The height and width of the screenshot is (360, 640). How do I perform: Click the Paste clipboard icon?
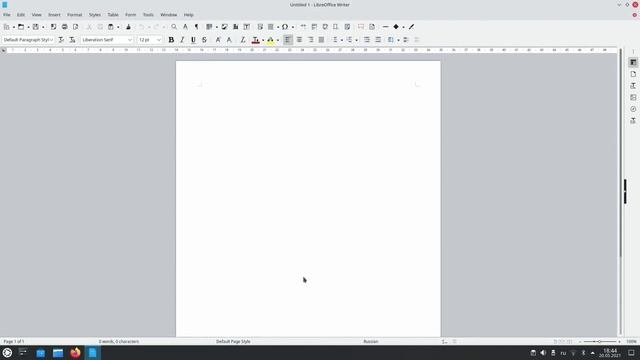point(111,27)
